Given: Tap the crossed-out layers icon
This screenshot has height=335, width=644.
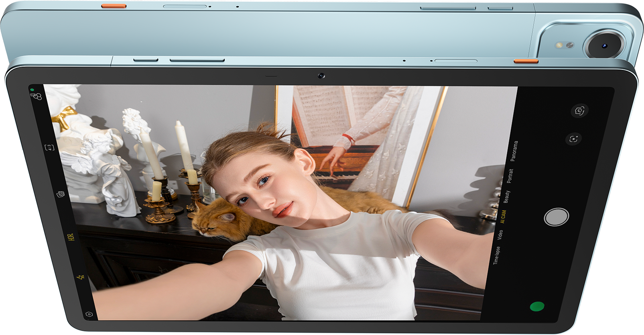Looking at the screenshot, I should pos(61,194).
